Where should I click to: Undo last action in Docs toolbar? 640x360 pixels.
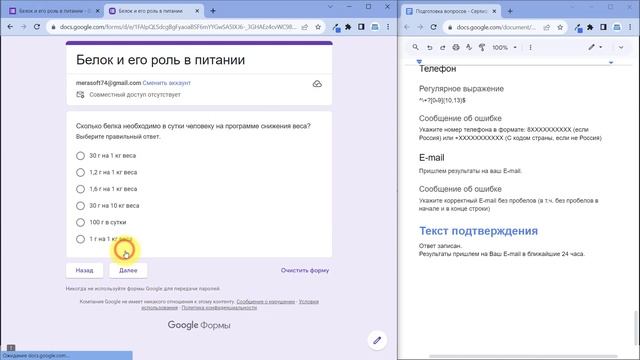point(429,47)
